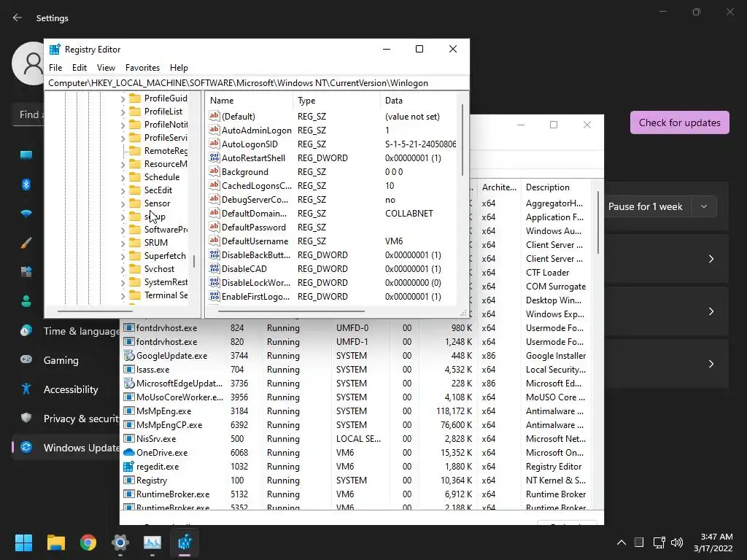Expand the Svchost registry key
This screenshot has height=560, width=747.
[x=123, y=270]
